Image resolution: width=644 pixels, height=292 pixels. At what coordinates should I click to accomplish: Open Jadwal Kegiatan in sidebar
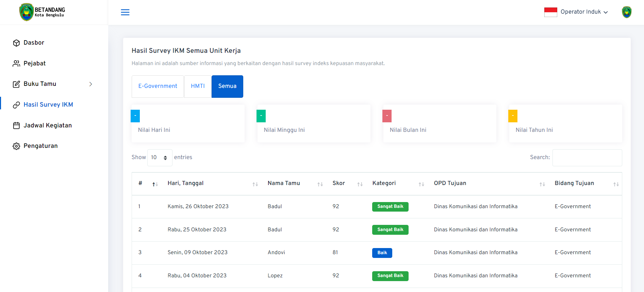click(48, 126)
